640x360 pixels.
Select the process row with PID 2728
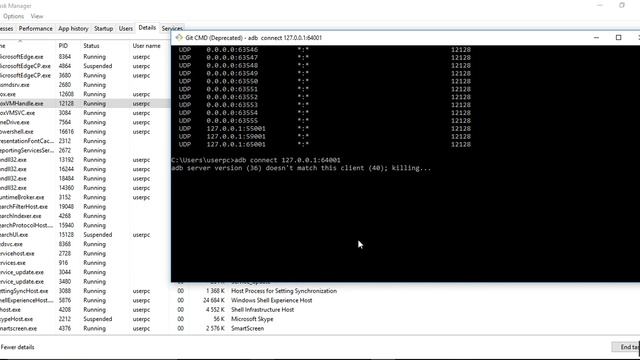click(x=84, y=254)
